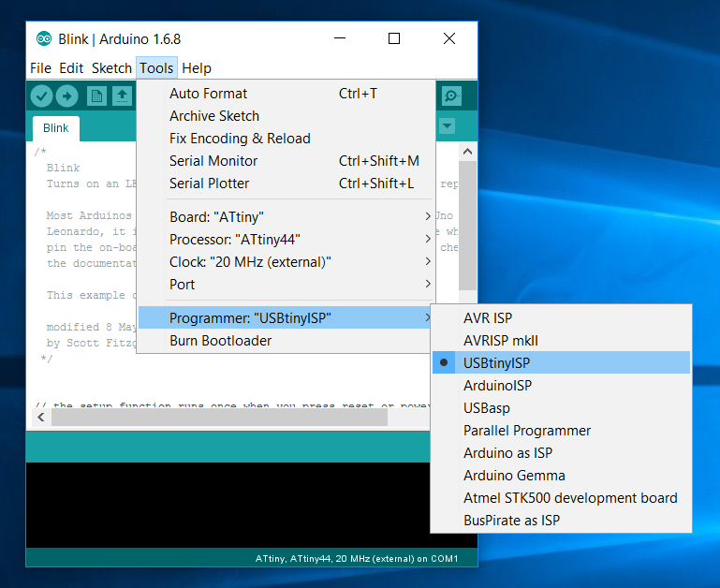This screenshot has width=720, height=588.
Task: Expand the Board: "ATtiny" submenu
Action: pos(287,217)
